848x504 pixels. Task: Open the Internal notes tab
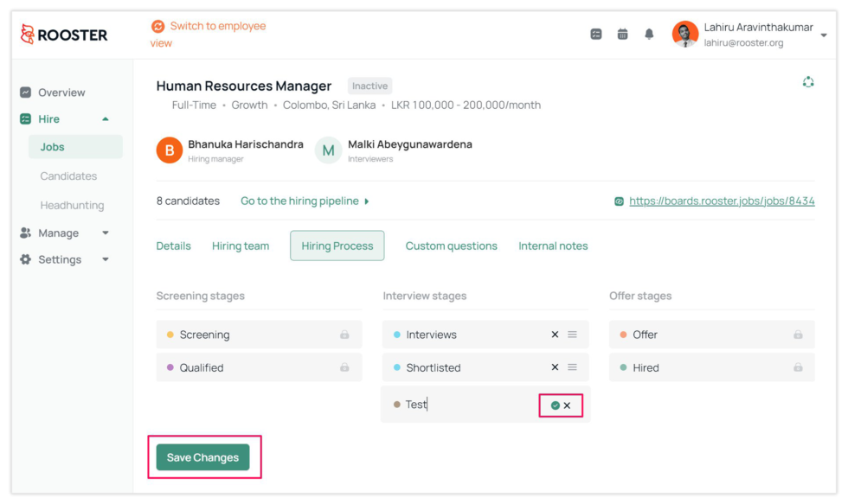pos(553,246)
